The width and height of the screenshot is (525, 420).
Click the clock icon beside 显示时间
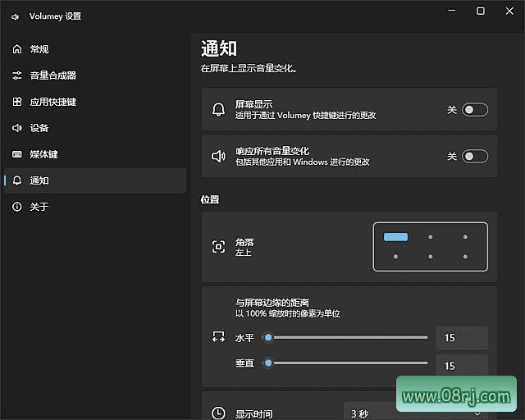[x=219, y=413]
